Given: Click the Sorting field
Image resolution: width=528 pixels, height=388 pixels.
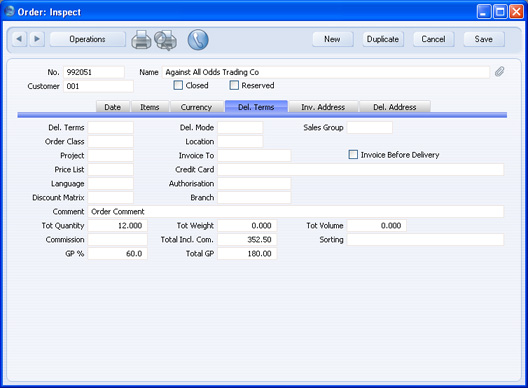Looking at the screenshot, I should 426,240.
